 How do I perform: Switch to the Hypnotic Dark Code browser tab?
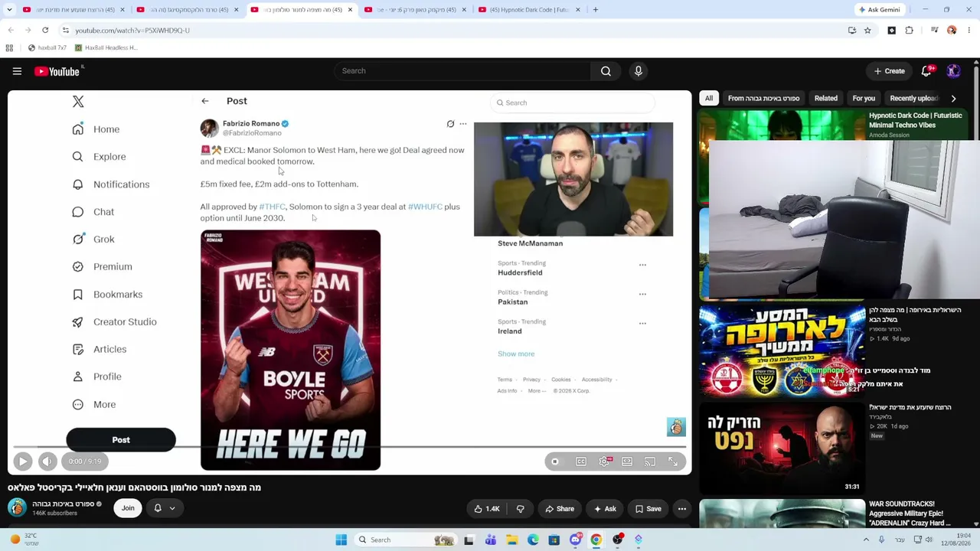[x=528, y=10]
